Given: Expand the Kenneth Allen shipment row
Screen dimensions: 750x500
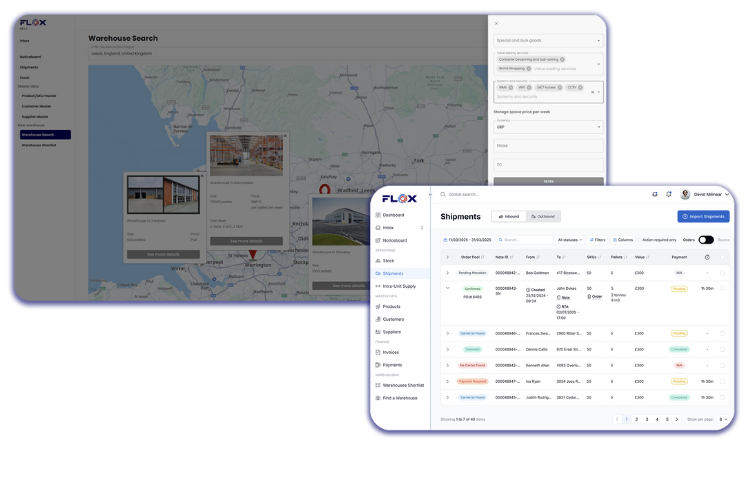Looking at the screenshot, I should [448, 366].
